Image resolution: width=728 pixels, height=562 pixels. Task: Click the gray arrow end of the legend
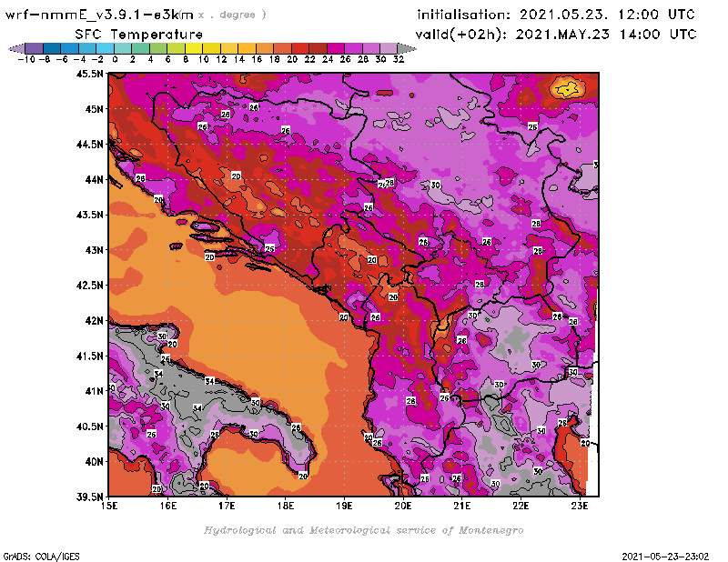click(407, 48)
